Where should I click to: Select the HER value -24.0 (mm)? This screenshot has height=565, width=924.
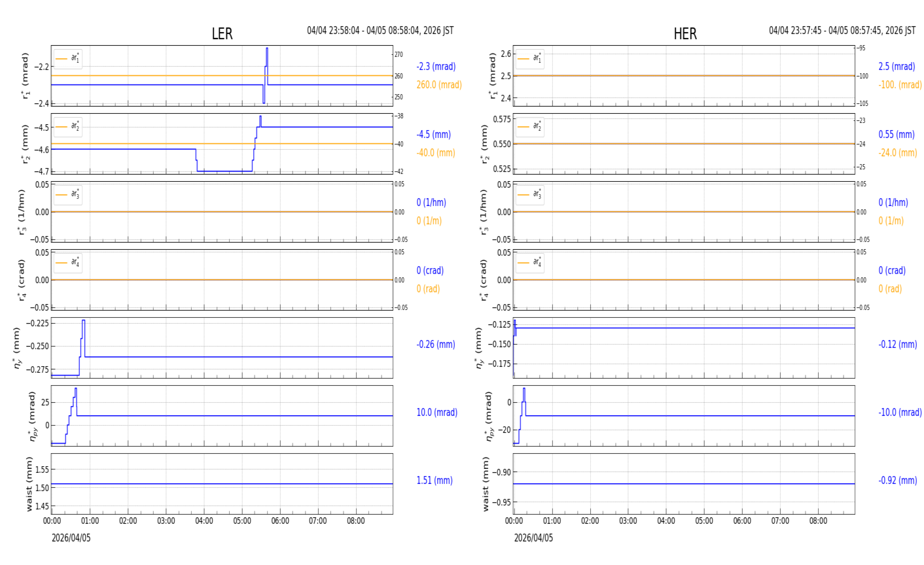(x=898, y=153)
